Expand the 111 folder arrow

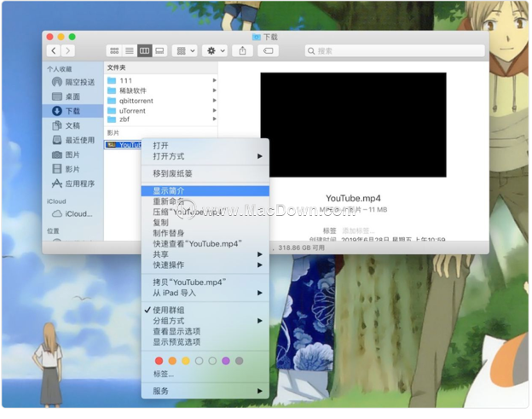(215, 80)
